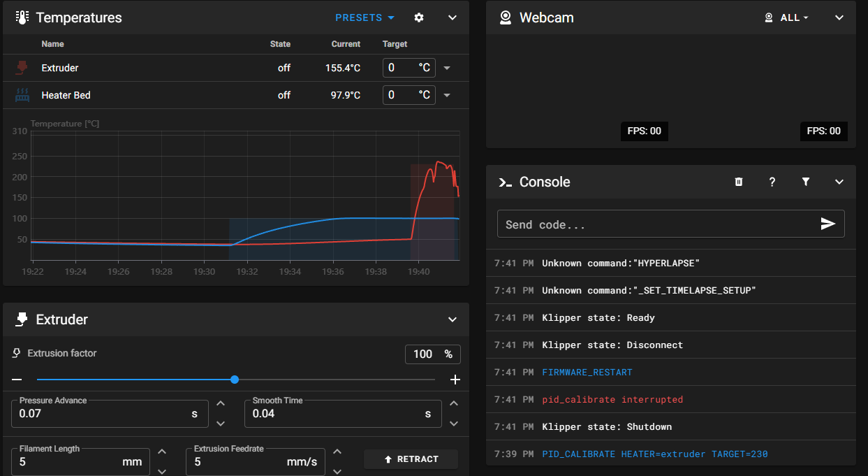Open Heater Bed target temperature preset arrow
This screenshot has height=476, width=868.
click(x=447, y=95)
